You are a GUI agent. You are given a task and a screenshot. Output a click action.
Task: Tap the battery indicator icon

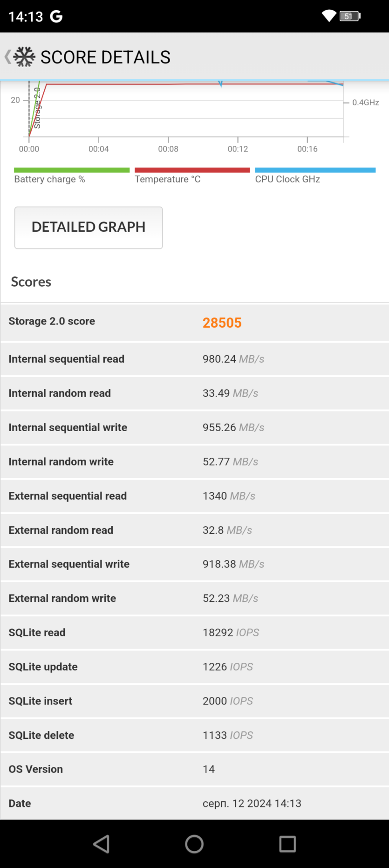[x=350, y=16]
